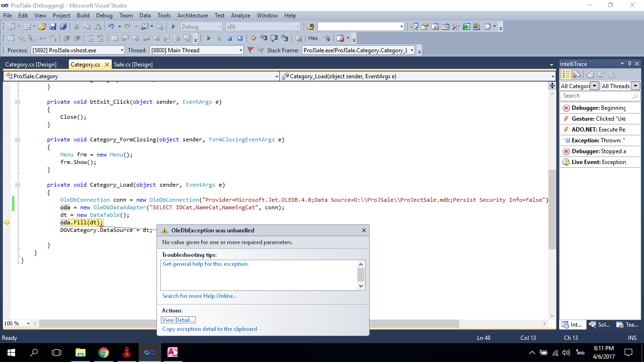Open the Stack Frame dropdown
Screen dimensions: 644x362
[x=358, y=50]
